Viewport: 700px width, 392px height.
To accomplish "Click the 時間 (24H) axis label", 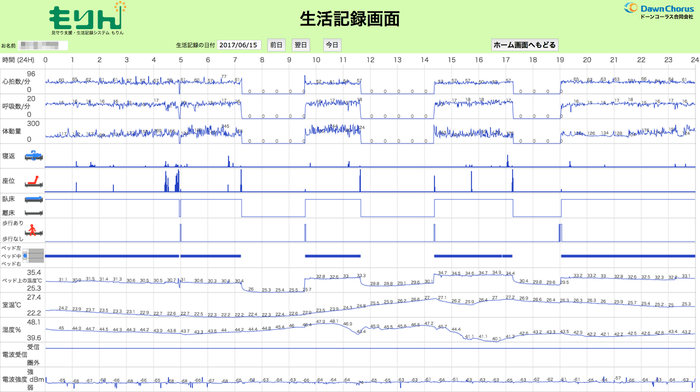I will click(x=18, y=60).
